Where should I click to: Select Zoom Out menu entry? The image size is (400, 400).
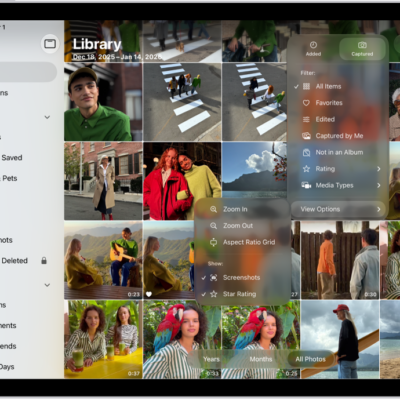coord(242,226)
